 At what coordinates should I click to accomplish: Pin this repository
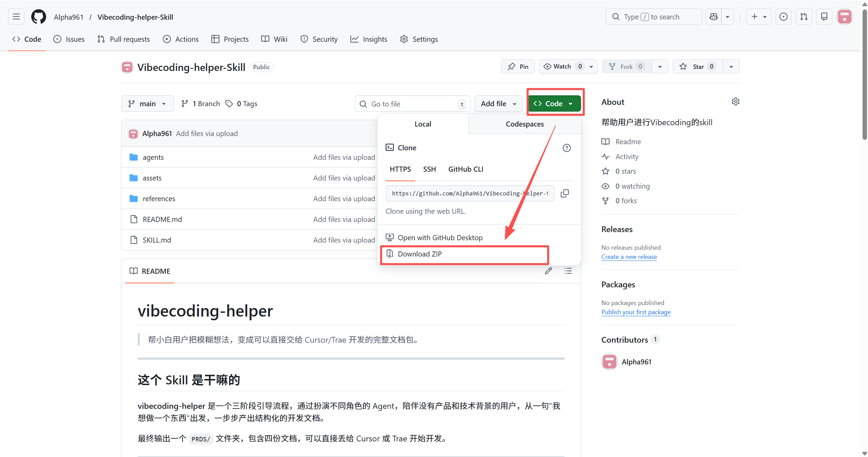pyautogui.click(x=517, y=66)
